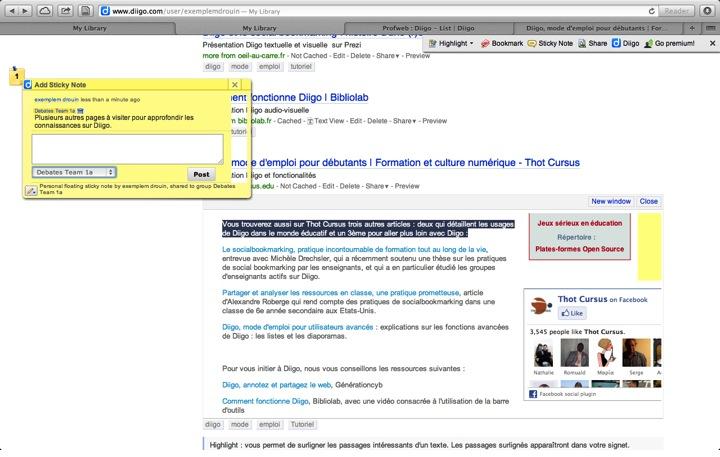Click Serge's profile photo in Facebook widget

tap(636, 353)
